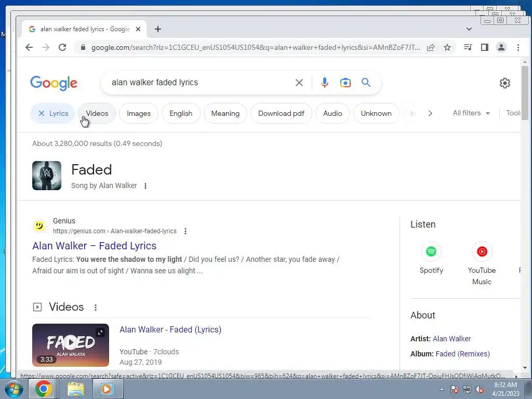Open Google quick settings gear

click(x=505, y=83)
